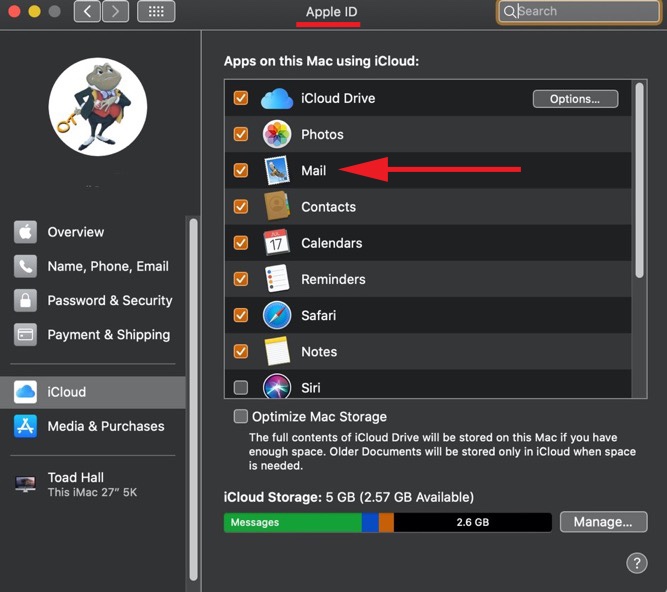Enable Optimize Mac Storage checkbox
This screenshot has width=667, height=592.
(x=241, y=416)
